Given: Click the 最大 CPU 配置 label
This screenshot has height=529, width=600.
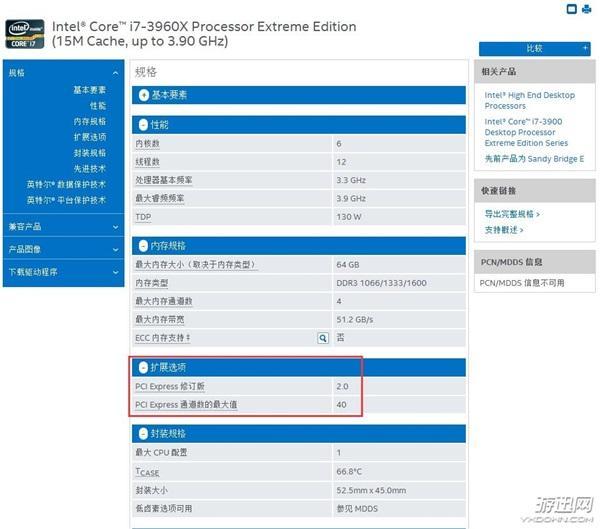Looking at the screenshot, I should click(x=161, y=452).
